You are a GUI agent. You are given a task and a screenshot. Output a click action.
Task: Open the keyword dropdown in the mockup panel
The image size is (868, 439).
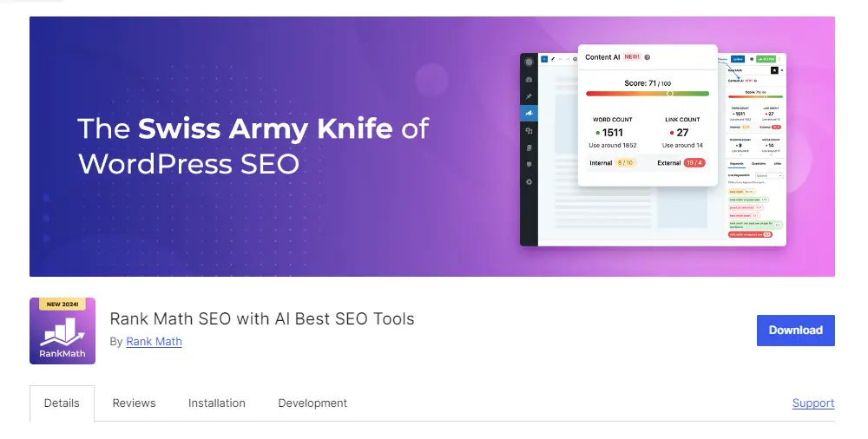pos(769,175)
